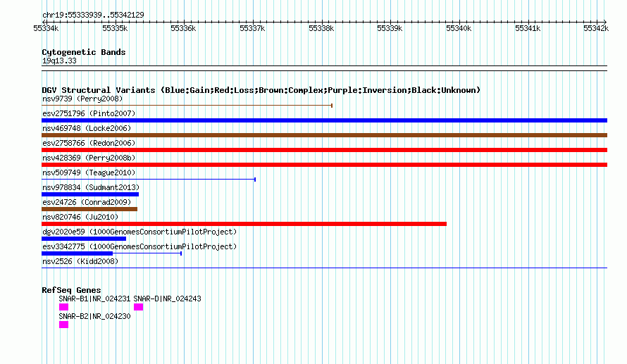Click the 55334k ruler tick label

click(x=46, y=28)
